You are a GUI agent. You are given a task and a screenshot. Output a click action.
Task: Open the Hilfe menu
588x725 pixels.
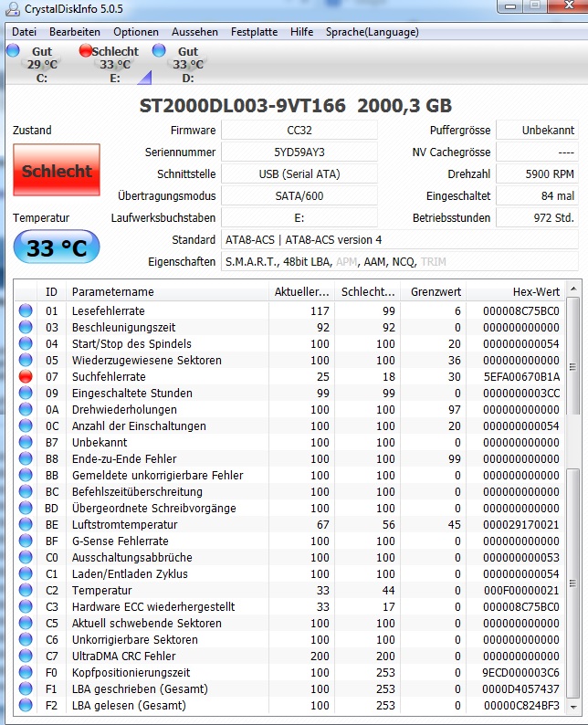301,32
